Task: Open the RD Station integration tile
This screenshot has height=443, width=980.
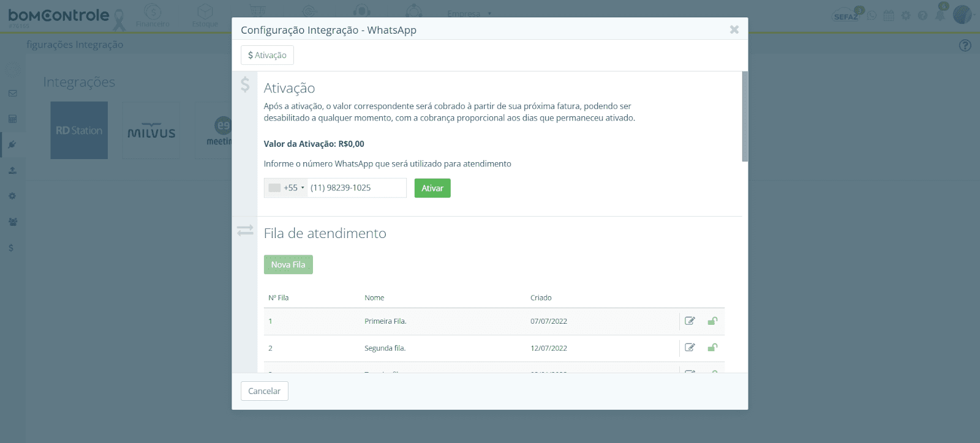Action: click(79, 130)
